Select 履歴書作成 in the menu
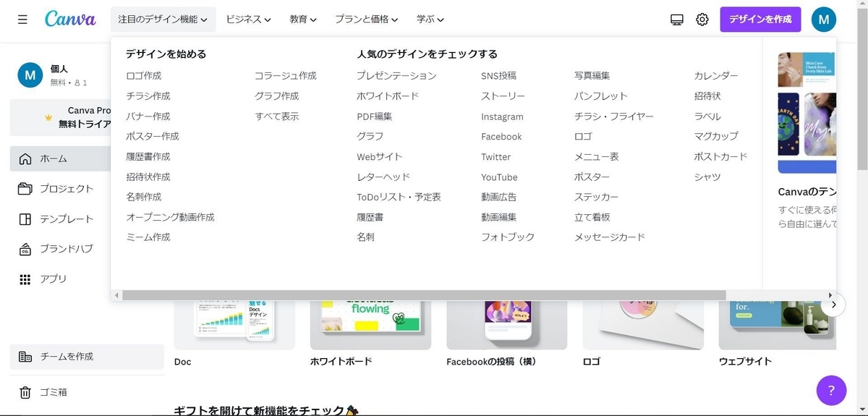This screenshot has height=416, width=868. pos(148,156)
